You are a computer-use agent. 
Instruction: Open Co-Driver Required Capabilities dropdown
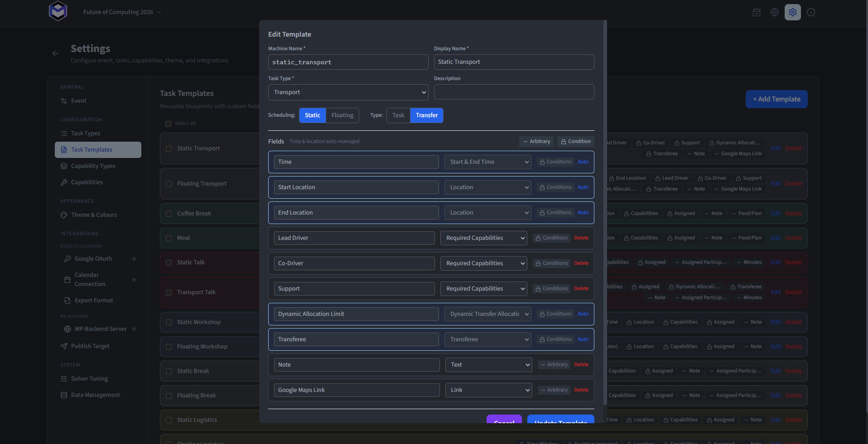(484, 263)
